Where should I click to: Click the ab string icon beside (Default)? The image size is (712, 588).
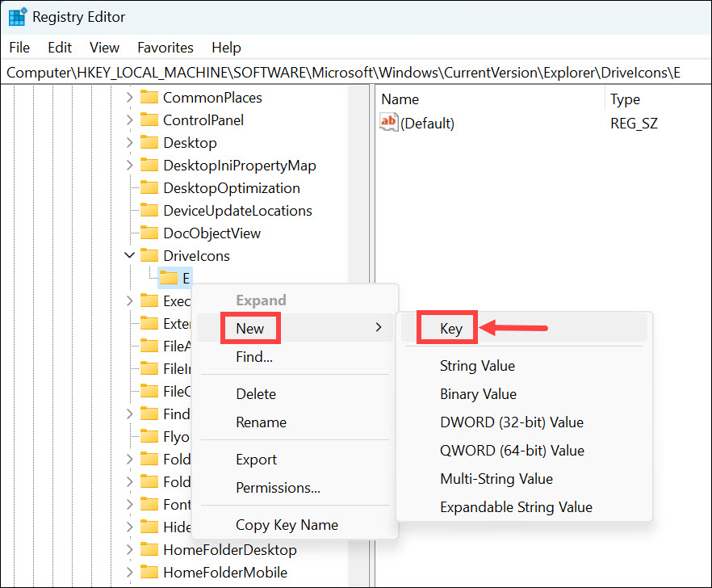[389, 123]
